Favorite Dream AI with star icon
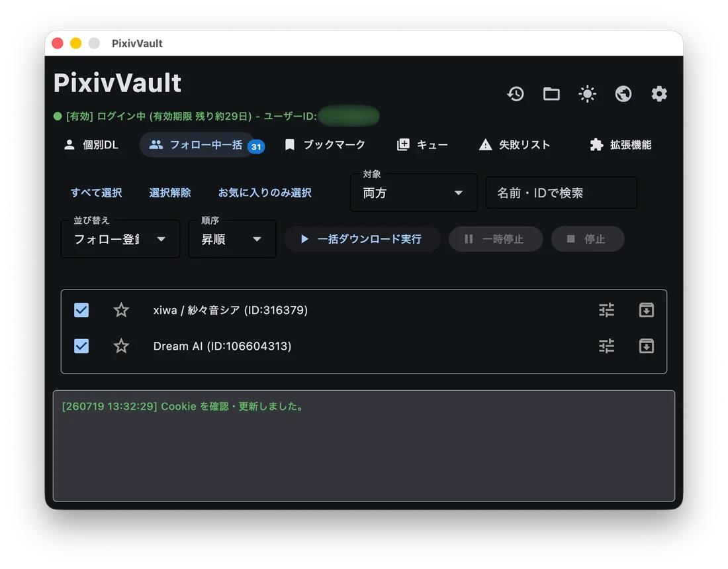This screenshot has height=569, width=728. tap(121, 346)
